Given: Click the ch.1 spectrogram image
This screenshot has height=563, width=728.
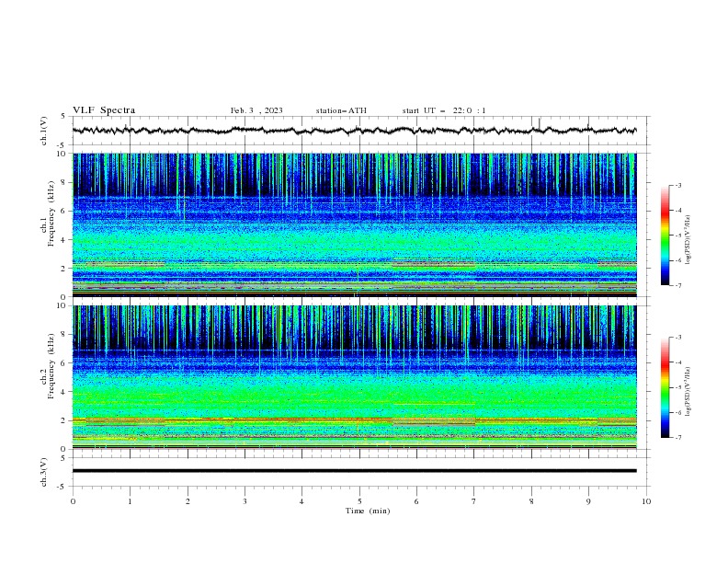Looking at the screenshot, I should click(354, 224).
